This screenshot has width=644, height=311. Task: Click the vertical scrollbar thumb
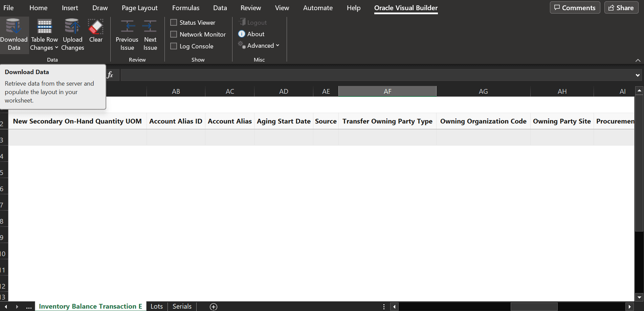pos(639,163)
